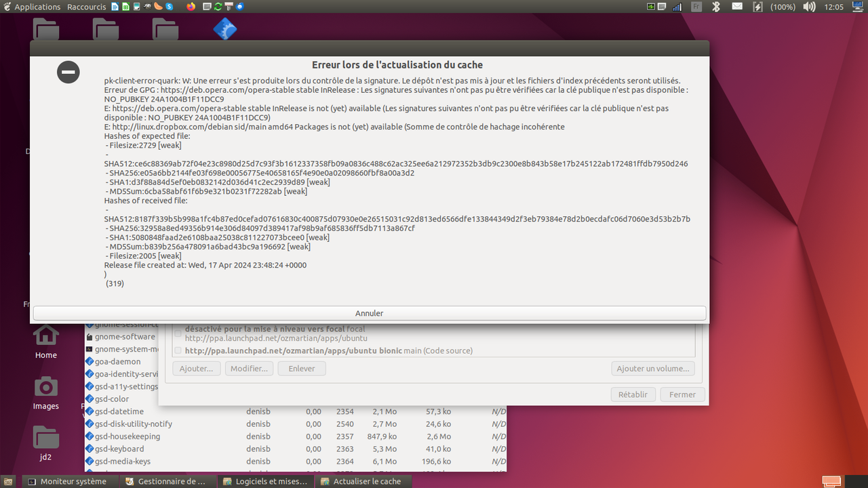
Task: Click the Ajouter un volume... button
Action: point(653,368)
